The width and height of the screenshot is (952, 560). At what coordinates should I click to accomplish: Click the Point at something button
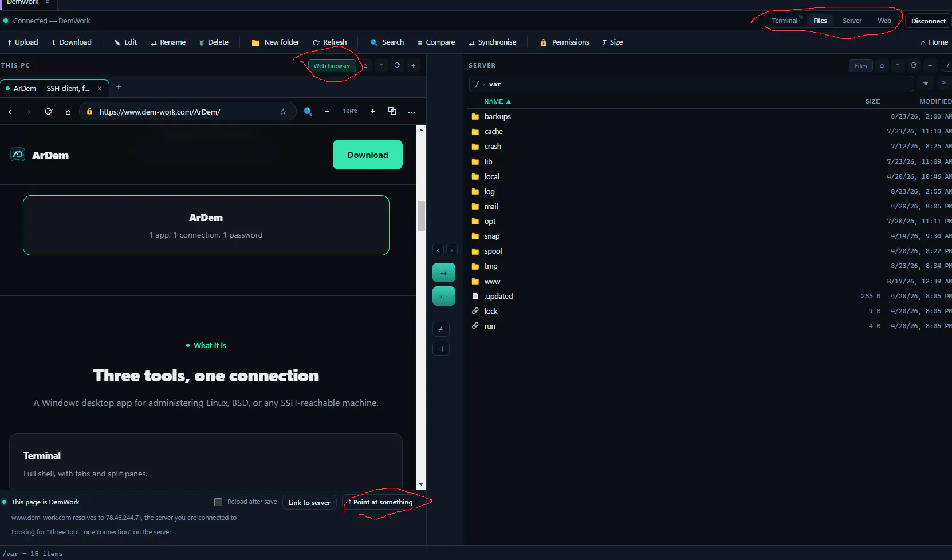(381, 502)
